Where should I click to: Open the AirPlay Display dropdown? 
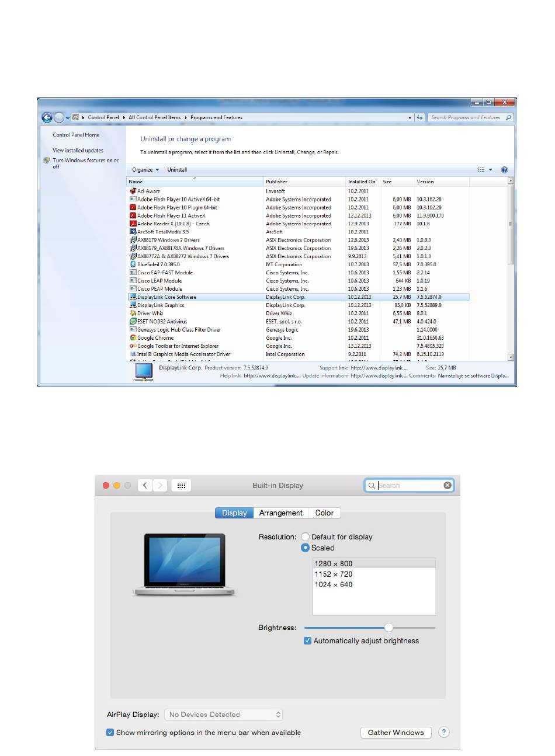[x=224, y=715]
